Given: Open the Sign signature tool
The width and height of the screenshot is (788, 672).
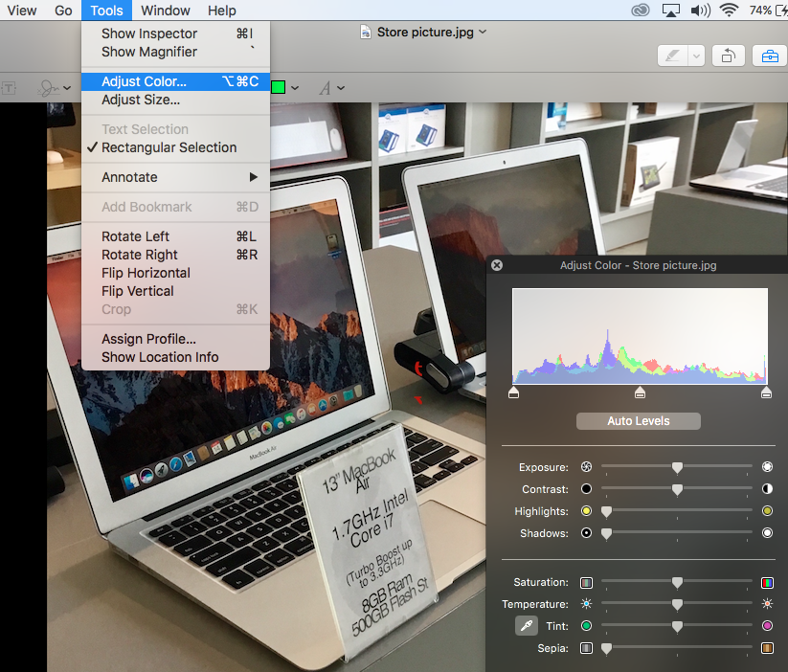Looking at the screenshot, I should (49, 88).
